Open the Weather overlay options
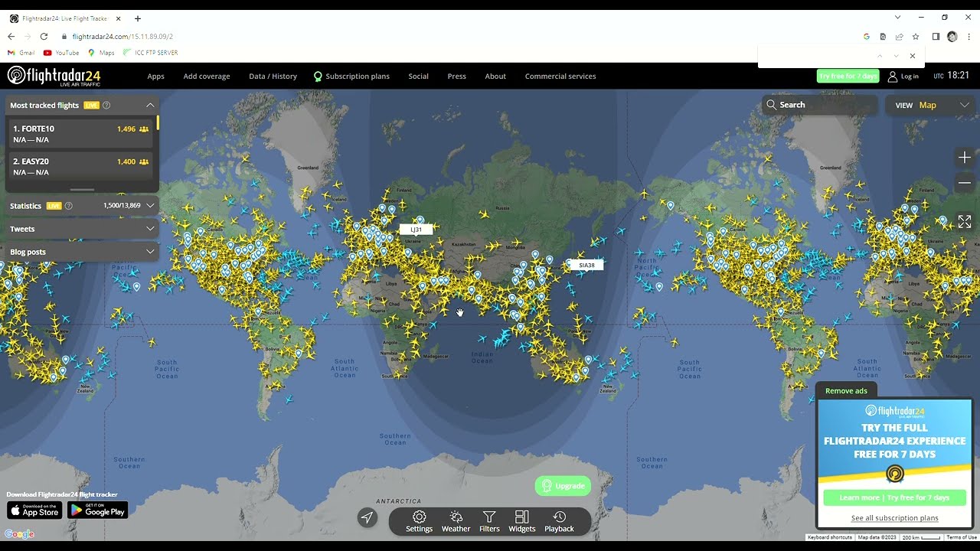The height and width of the screenshot is (551, 980). (x=456, y=521)
